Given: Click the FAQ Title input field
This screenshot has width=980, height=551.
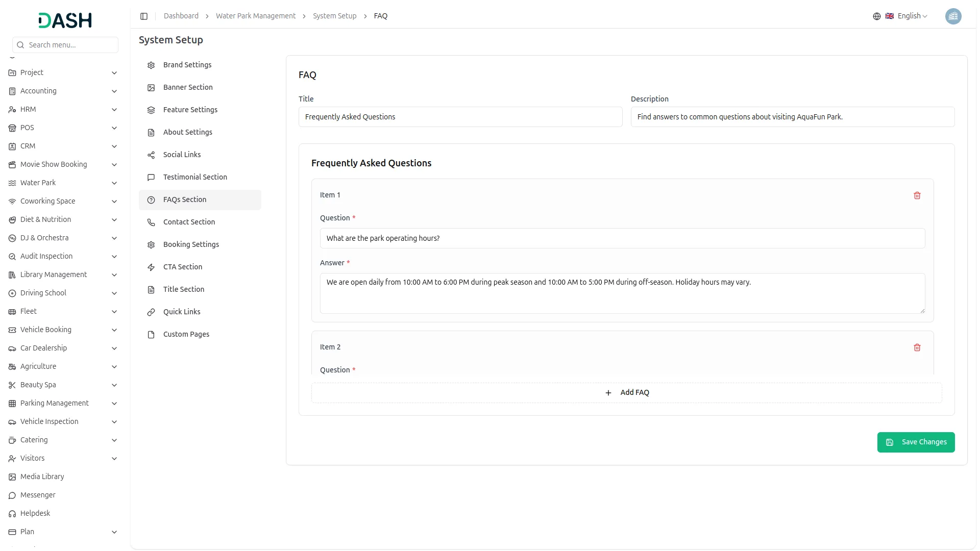Looking at the screenshot, I should [x=460, y=117].
